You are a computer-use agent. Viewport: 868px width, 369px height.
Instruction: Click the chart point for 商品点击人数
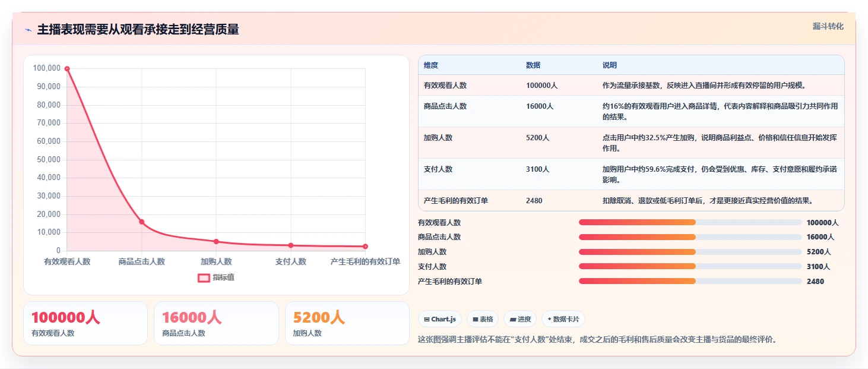(141, 222)
